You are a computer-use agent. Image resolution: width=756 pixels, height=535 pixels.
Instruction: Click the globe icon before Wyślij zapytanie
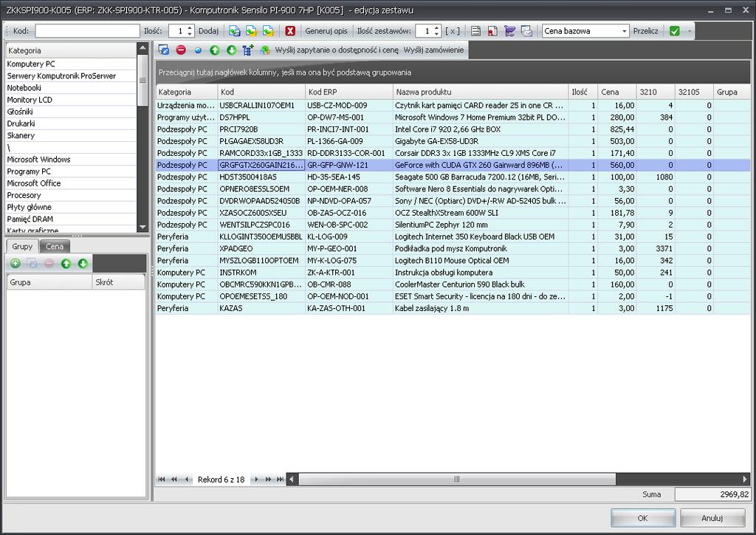265,50
